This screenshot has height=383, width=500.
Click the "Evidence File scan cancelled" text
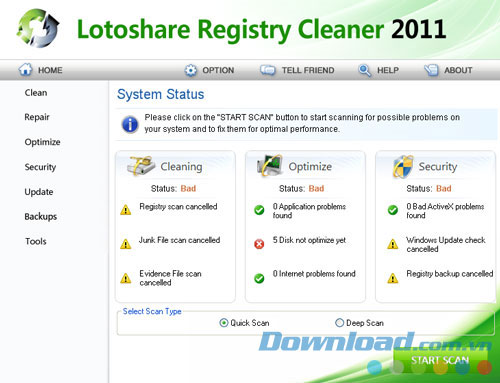point(170,278)
